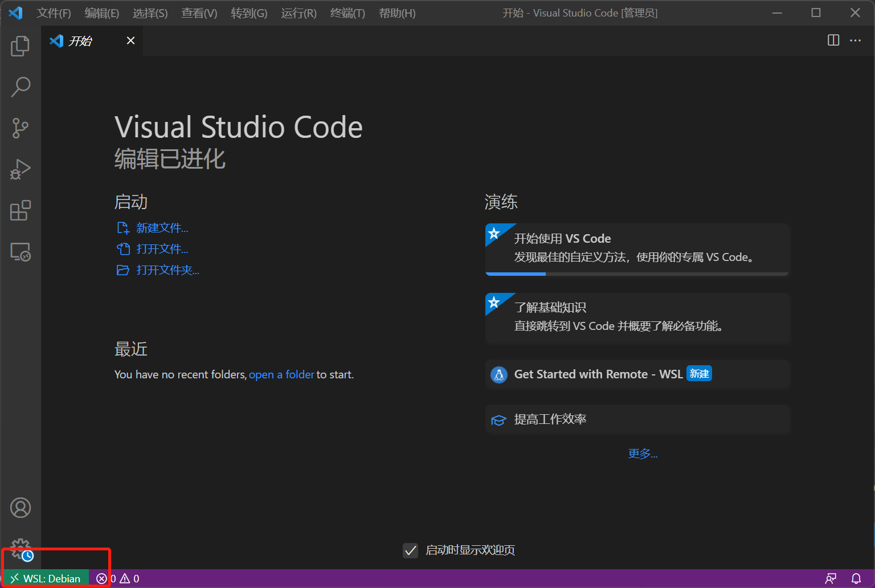Click the new file icon beside 新建文件

[x=123, y=228]
